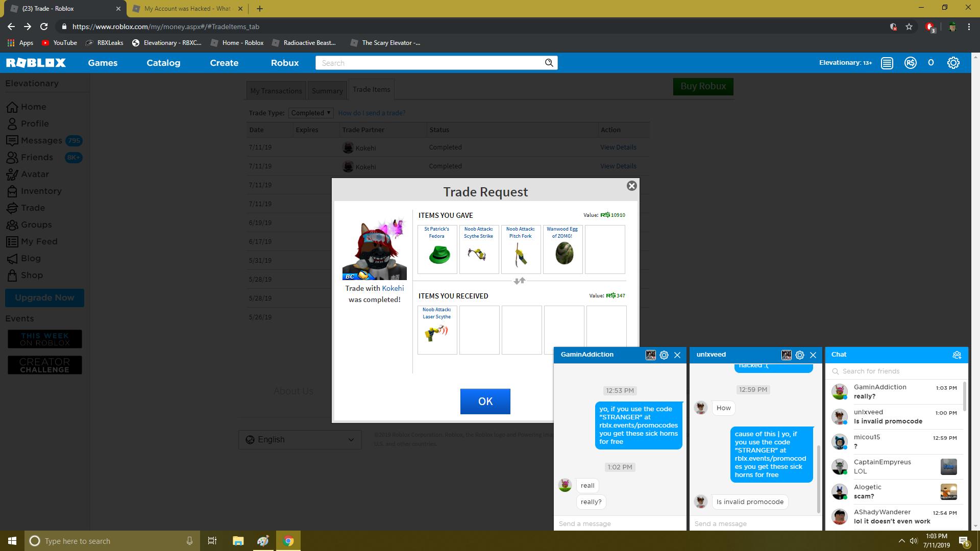
Task: Open Kokehi's profile link in dialog
Action: pyautogui.click(x=393, y=288)
